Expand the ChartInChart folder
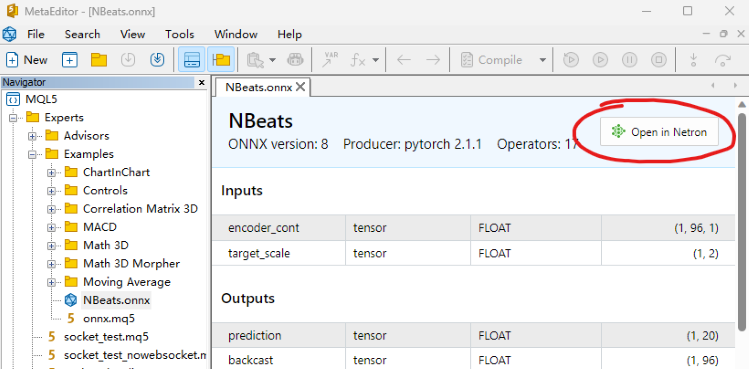The height and width of the screenshot is (369, 749). pos(51,173)
